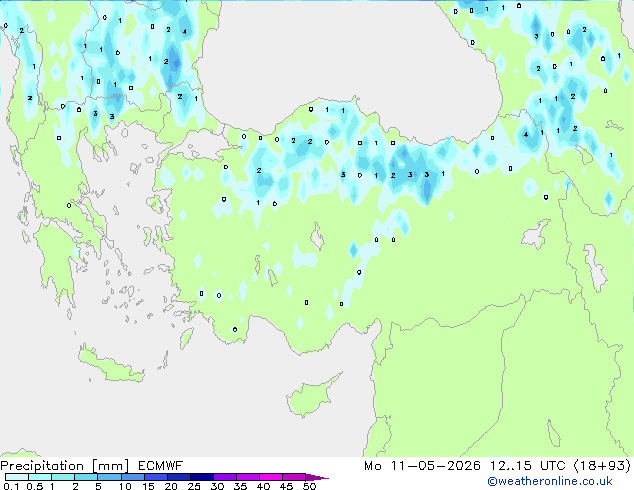Click the date 'Mo 11-05-2026'
The width and height of the screenshot is (634, 490).
(x=422, y=466)
